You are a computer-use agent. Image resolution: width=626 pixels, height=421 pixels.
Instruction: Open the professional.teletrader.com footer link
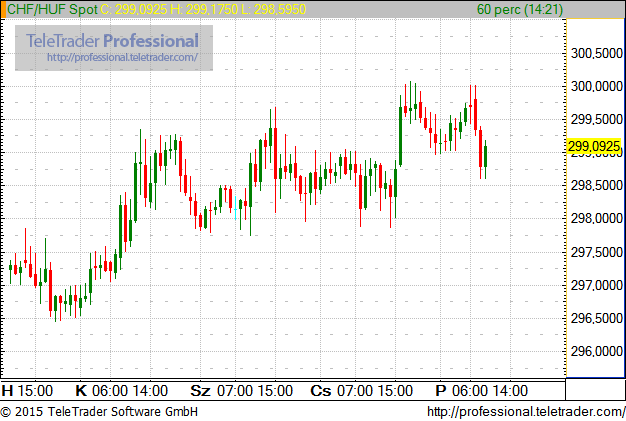click(x=526, y=412)
